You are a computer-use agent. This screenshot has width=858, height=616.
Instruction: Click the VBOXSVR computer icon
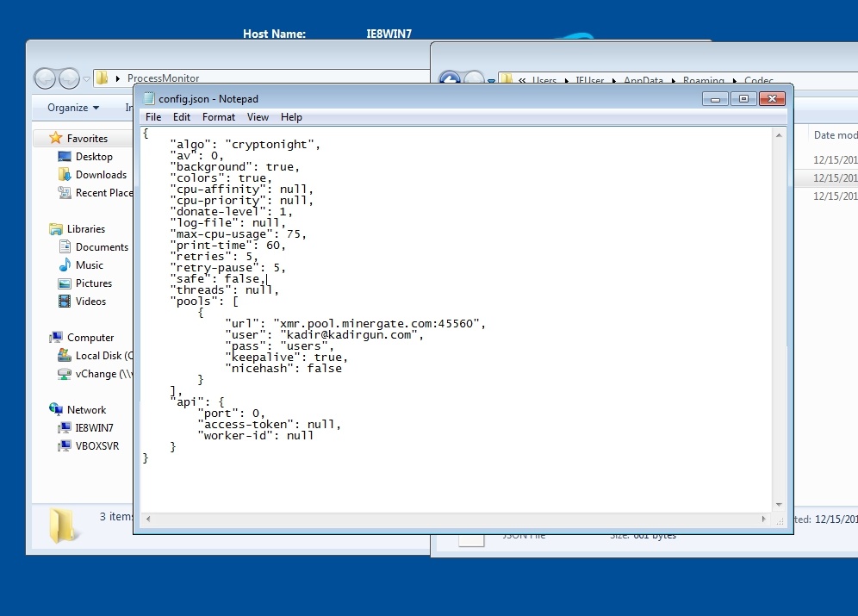point(65,445)
